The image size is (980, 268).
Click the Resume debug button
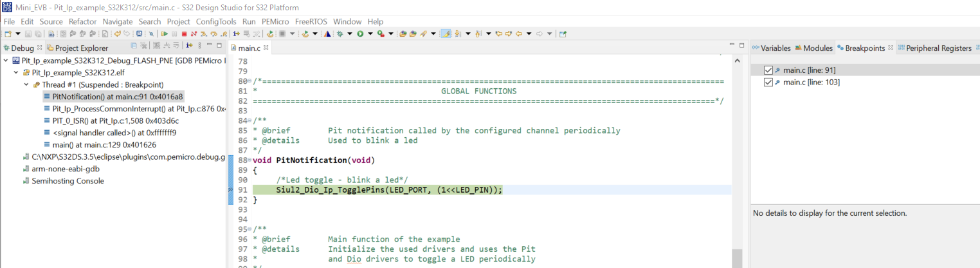(x=165, y=33)
